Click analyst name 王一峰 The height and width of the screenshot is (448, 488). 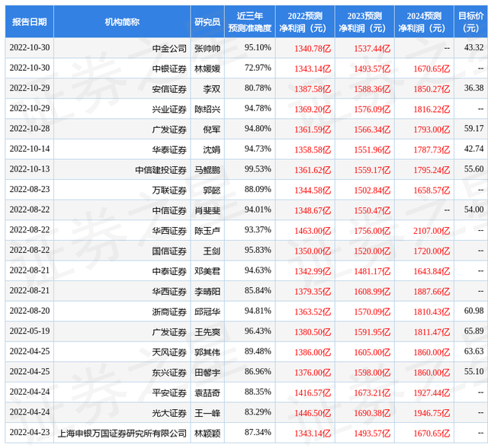click(207, 413)
